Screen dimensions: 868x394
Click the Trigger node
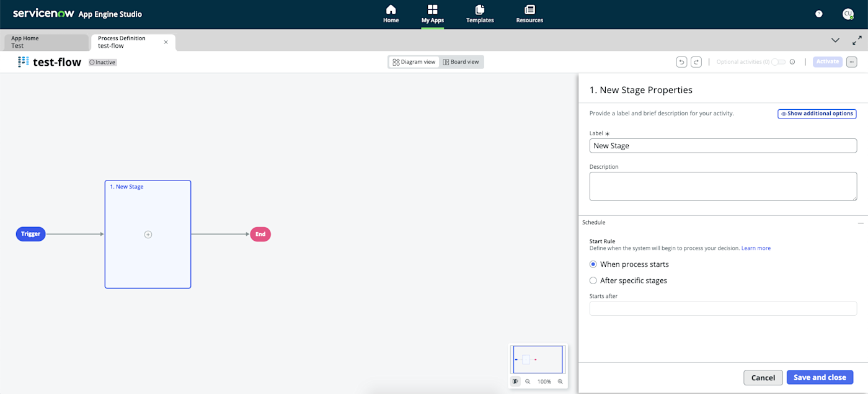[x=30, y=234]
